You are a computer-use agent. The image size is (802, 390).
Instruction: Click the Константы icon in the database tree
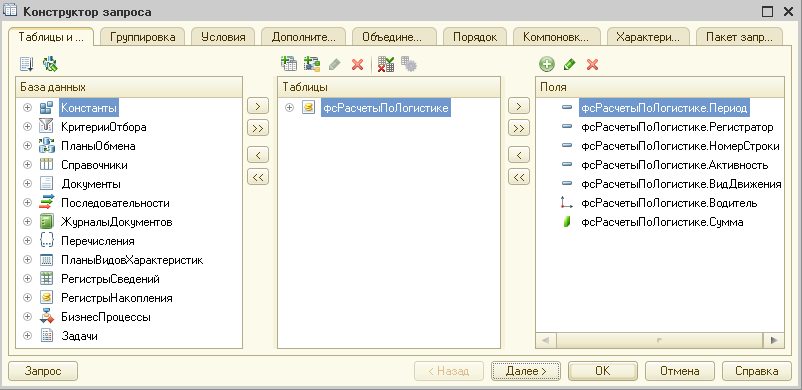click(46, 108)
